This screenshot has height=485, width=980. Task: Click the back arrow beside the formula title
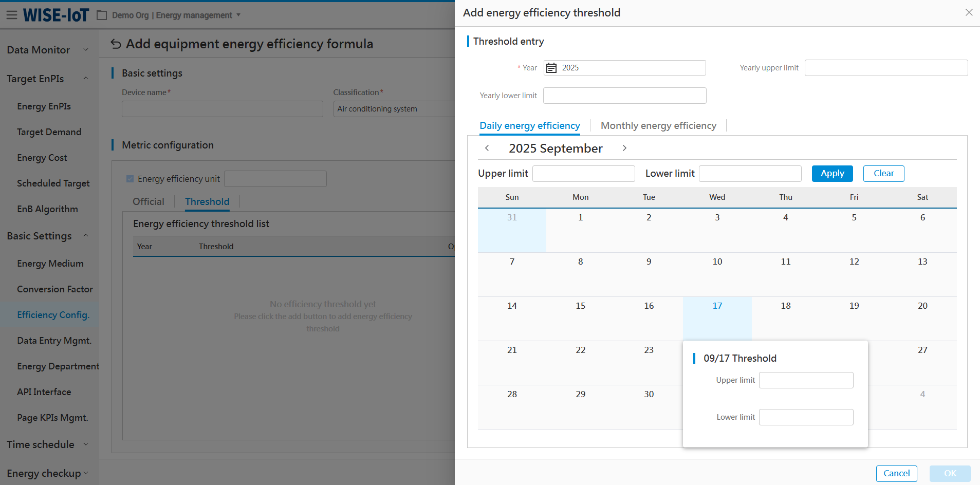(116, 44)
